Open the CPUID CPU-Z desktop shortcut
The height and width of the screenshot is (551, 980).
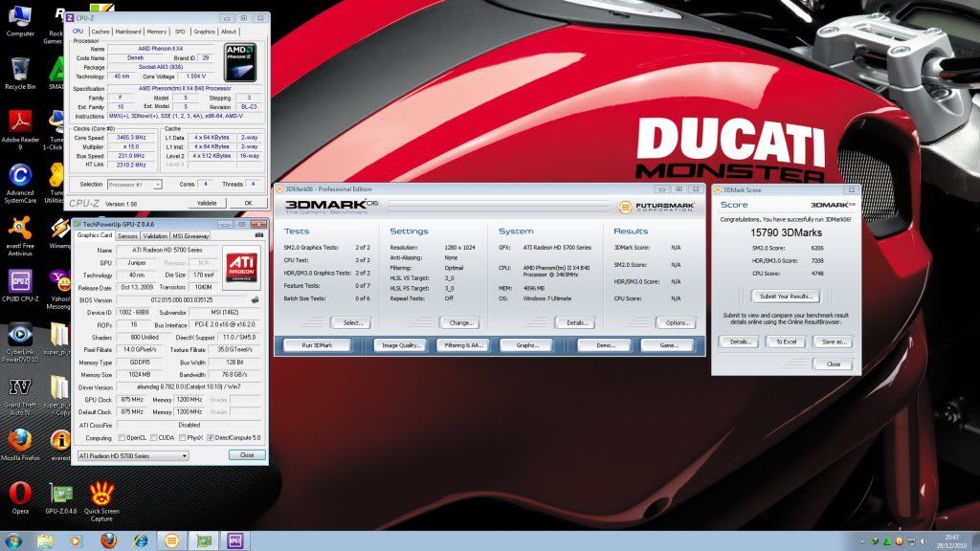[20, 286]
